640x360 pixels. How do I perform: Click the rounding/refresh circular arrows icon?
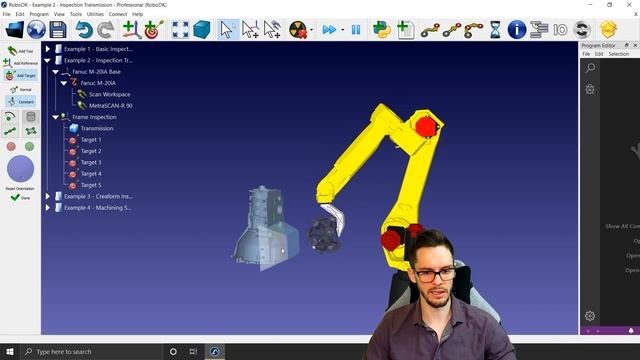(x=582, y=30)
